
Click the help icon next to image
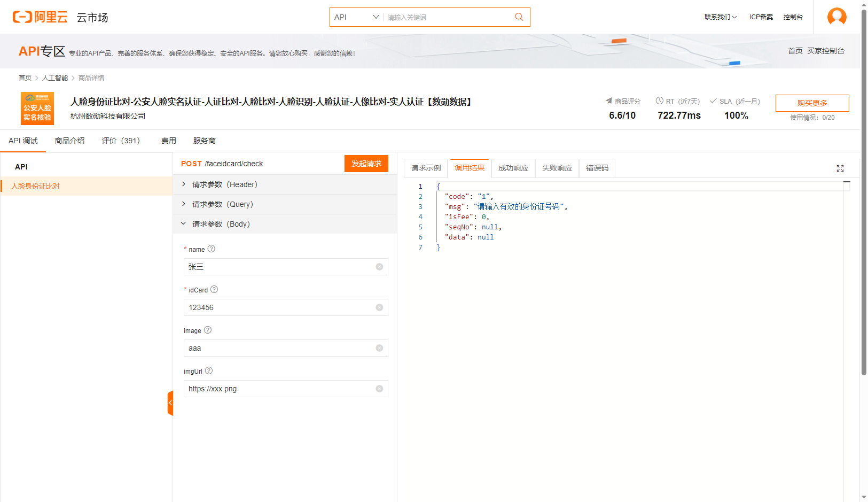tap(208, 330)
